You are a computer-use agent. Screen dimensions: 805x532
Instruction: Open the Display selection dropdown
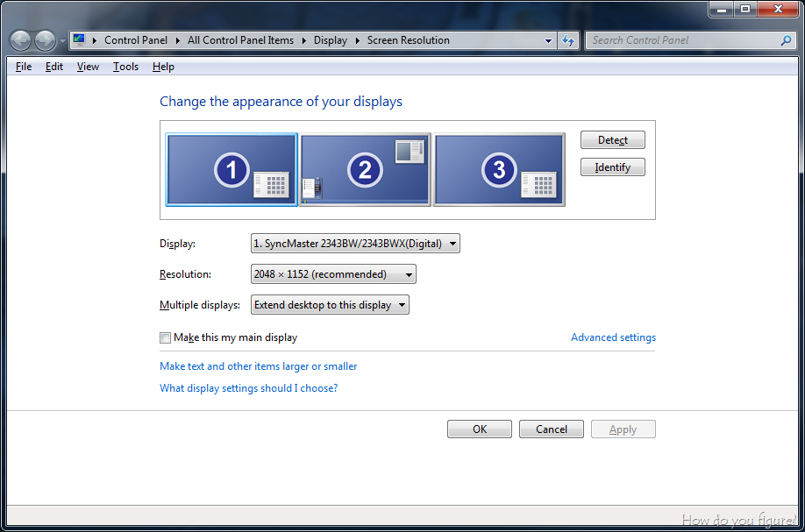tap(355, 244)
